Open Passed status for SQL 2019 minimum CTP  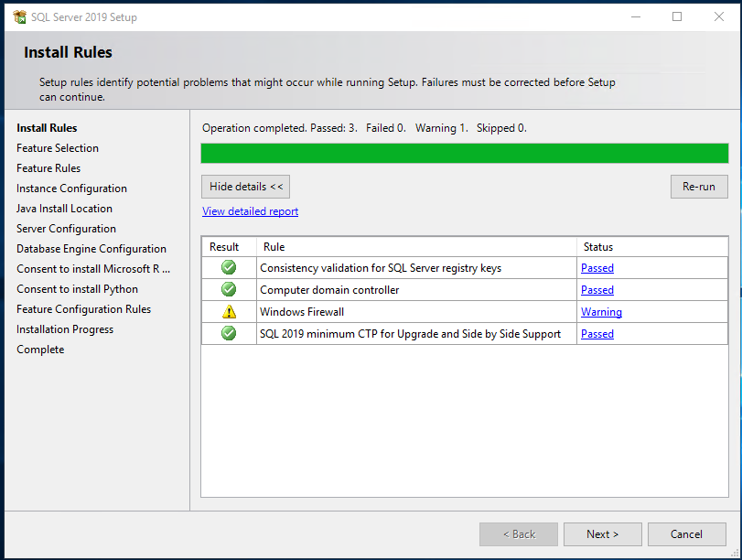(597, 334)
